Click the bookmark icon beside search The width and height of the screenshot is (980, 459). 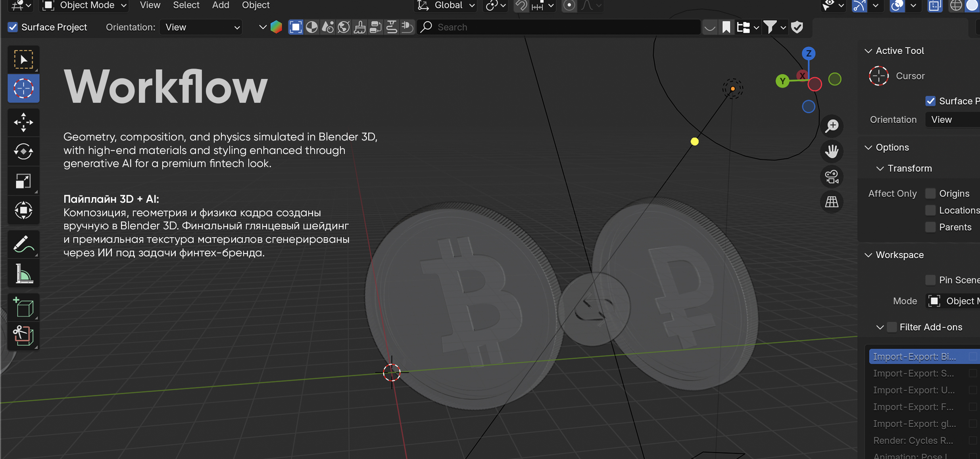[726, 27]
